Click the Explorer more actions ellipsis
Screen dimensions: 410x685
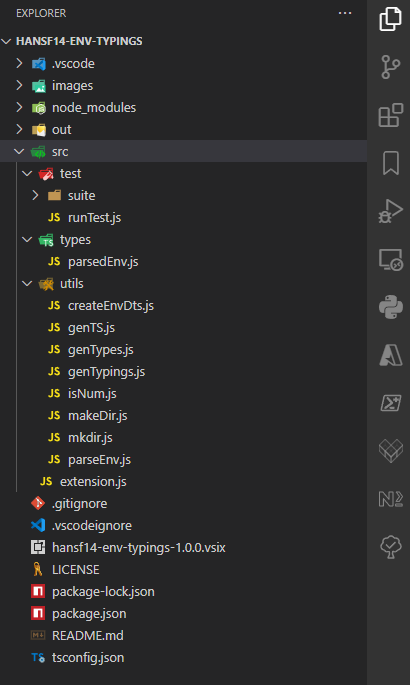pyautogui.click(x=345, y=13)
